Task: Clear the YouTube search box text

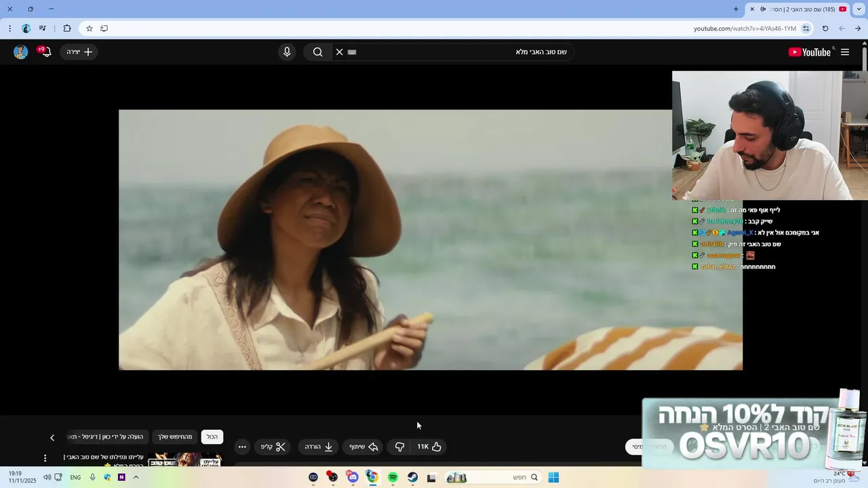Action: (340, 52)
